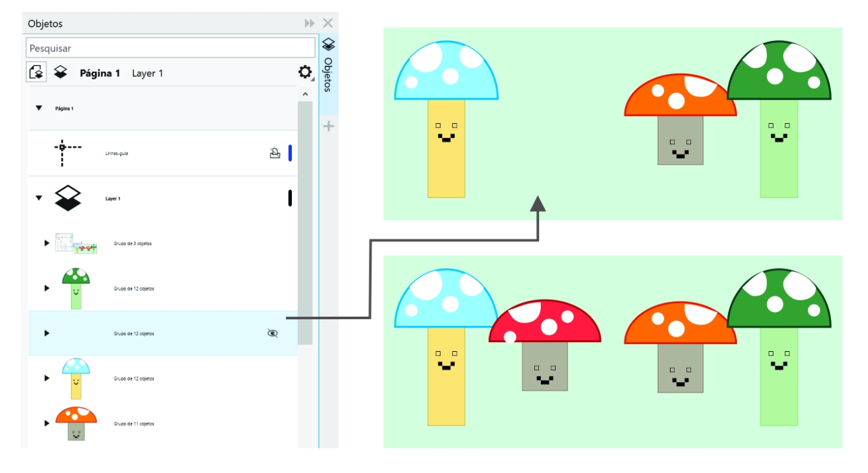
Task: Click the Layer 1 breadcrumb in header
Action: click(147, 73)
